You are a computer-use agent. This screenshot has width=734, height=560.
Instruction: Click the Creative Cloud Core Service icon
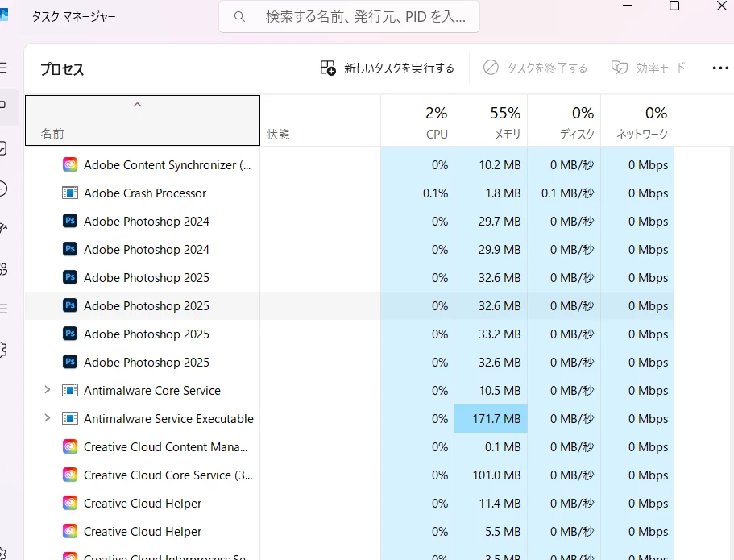point(70,475)
